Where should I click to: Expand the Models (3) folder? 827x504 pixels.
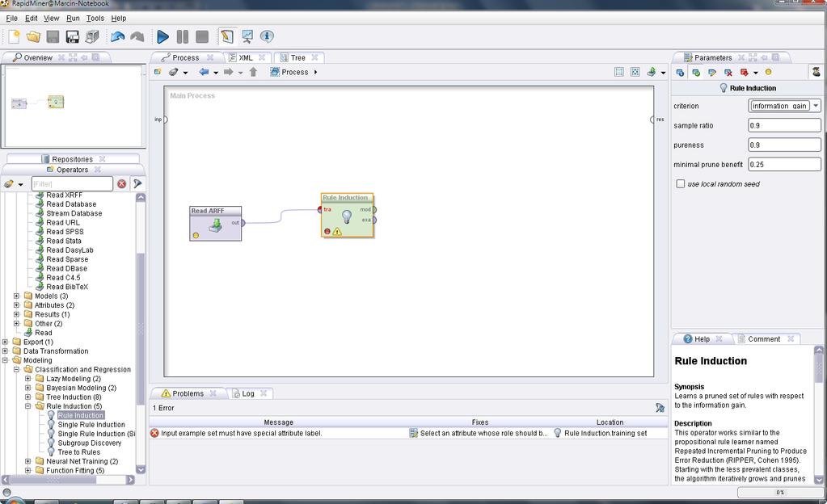tap(16, 296)
